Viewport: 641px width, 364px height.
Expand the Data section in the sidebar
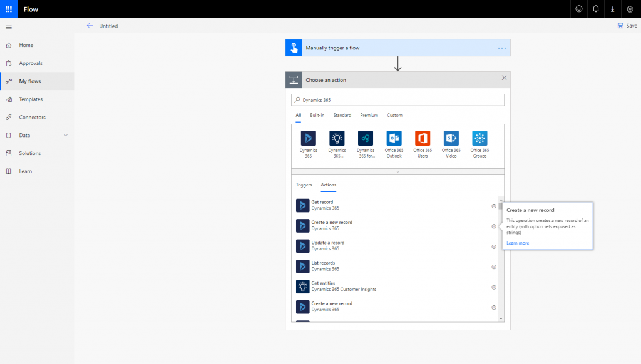tap(25, 135)
